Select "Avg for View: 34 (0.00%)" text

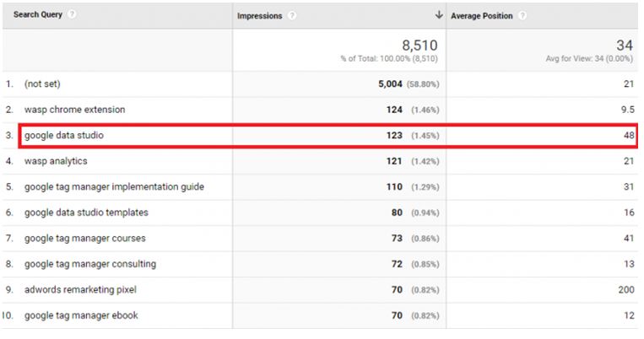[589, 59]
